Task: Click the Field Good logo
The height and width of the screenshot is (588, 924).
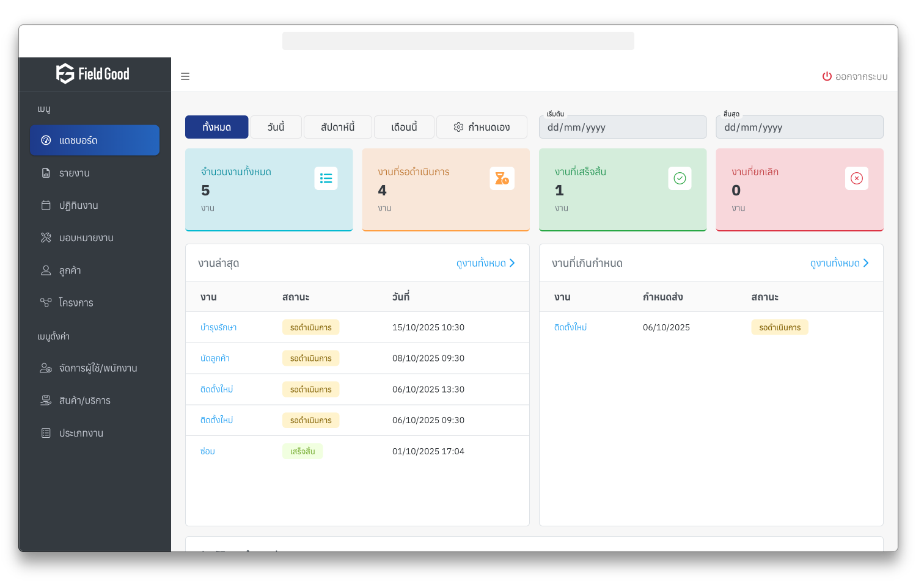Action: (93, 74)
